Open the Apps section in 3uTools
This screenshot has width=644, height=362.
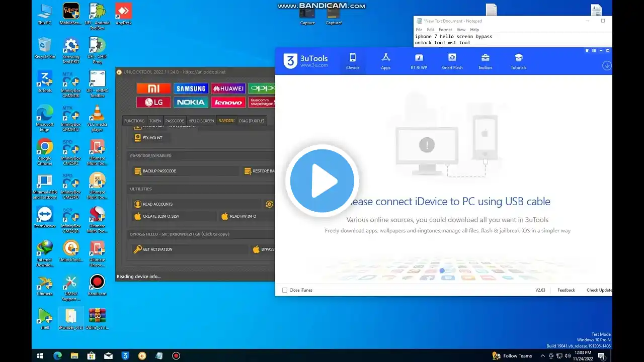pyautogui.click(x=386, y=61)
